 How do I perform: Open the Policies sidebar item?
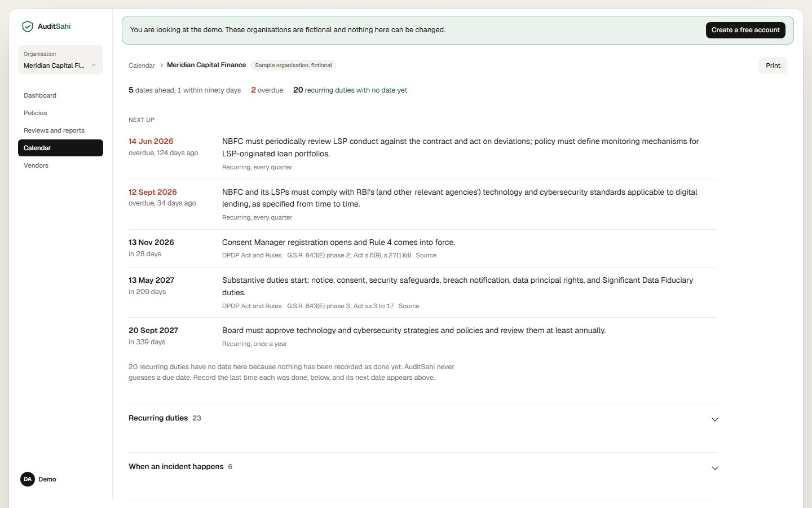36,113
